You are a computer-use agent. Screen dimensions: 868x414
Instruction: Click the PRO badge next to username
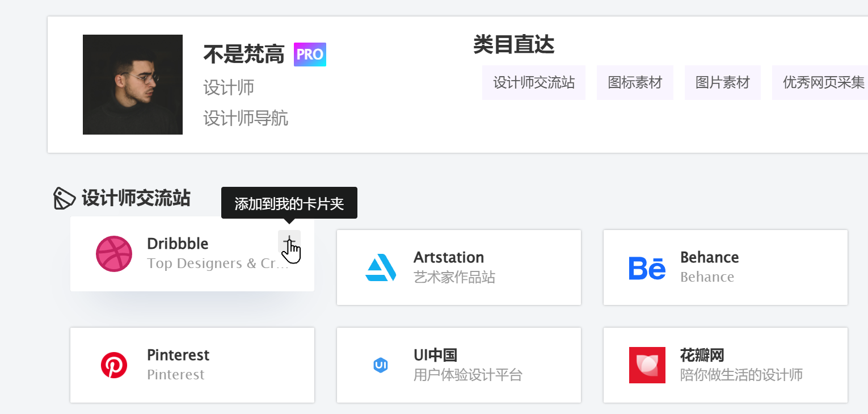[x=310, y=55]
